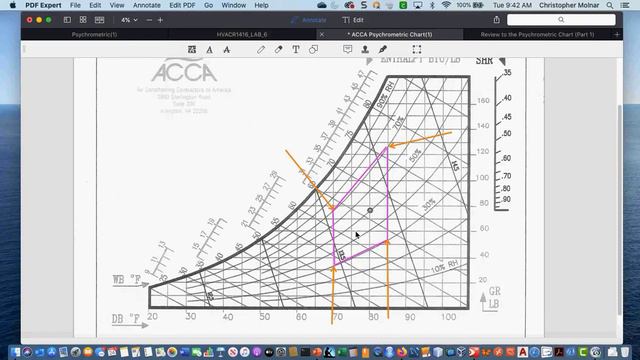Open the Annotate menu
The width and height of the screenshot is (640, 360).
(x=147, y=5)
